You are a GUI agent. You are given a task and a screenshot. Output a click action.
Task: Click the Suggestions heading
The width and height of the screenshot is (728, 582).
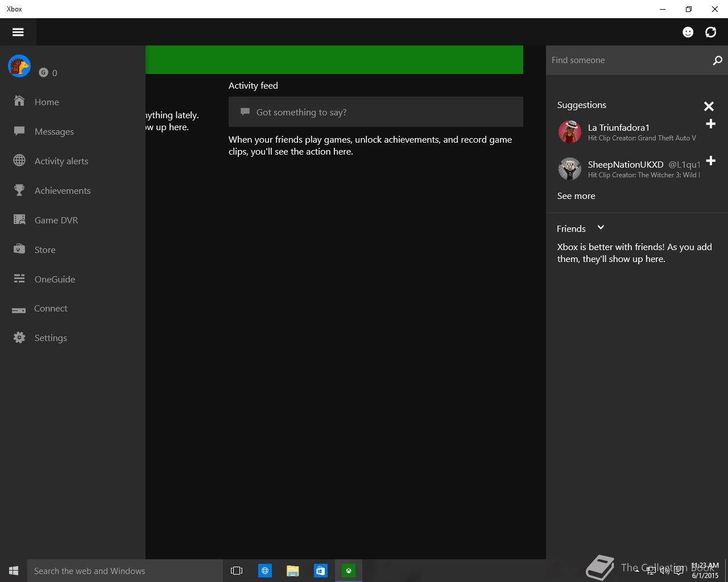click(581, 105)
